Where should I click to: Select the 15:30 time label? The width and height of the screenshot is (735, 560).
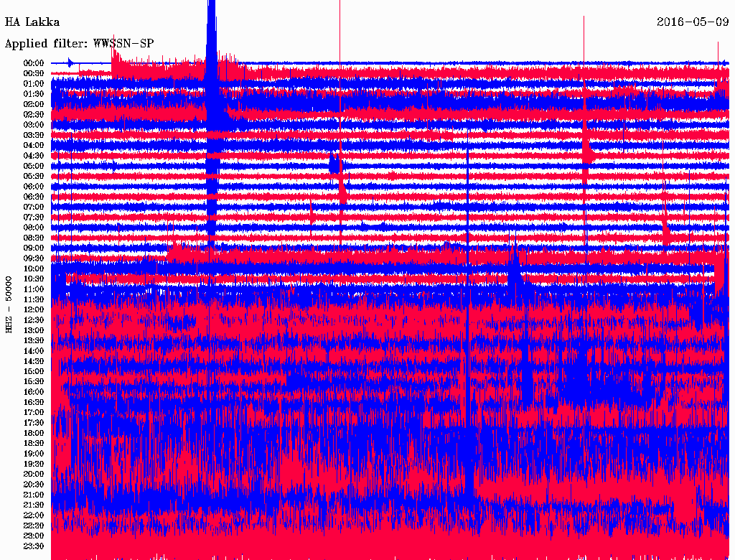34,382
